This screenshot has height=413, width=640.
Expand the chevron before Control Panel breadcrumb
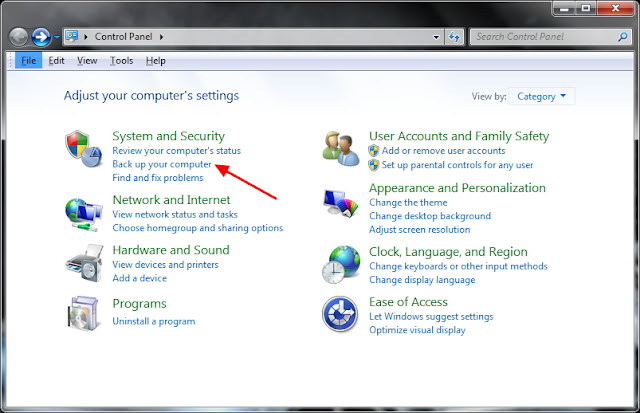pyautogui.click(x=86, y=37)
